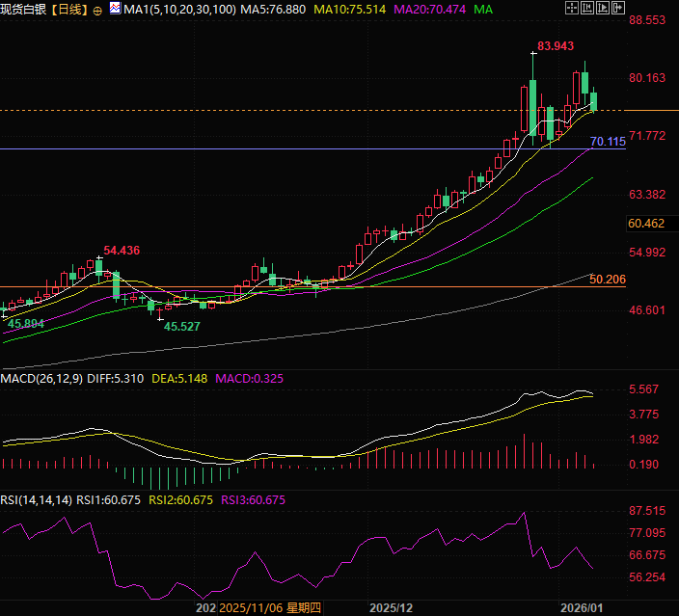Select the MA5:76.880 legend label
Screen dimensions: 679x616
273,10
